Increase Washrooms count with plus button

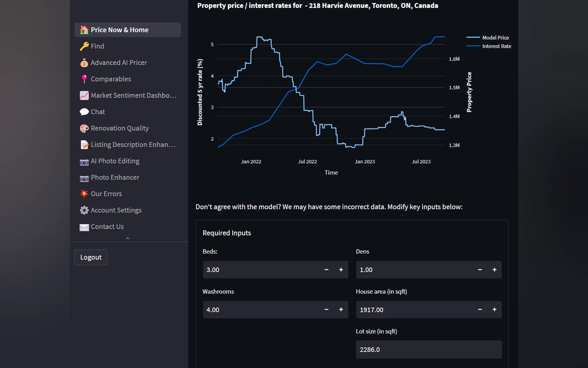click(x=341, y=310)
